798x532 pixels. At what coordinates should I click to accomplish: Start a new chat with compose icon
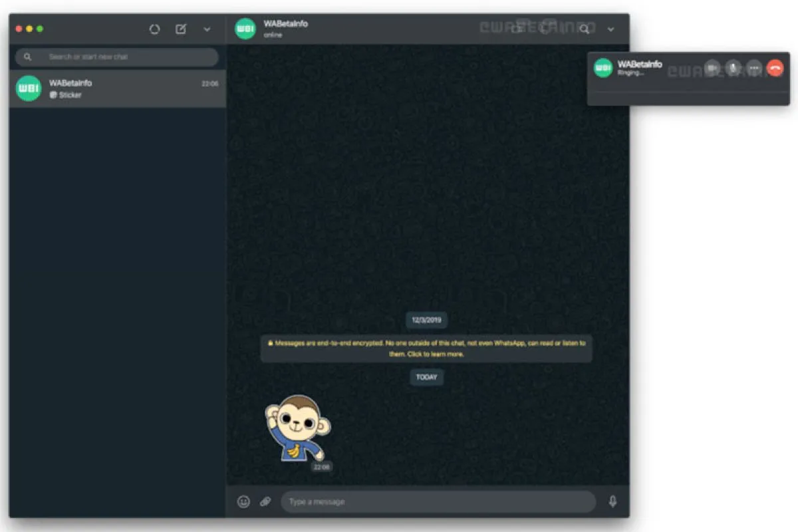point(181,29)
